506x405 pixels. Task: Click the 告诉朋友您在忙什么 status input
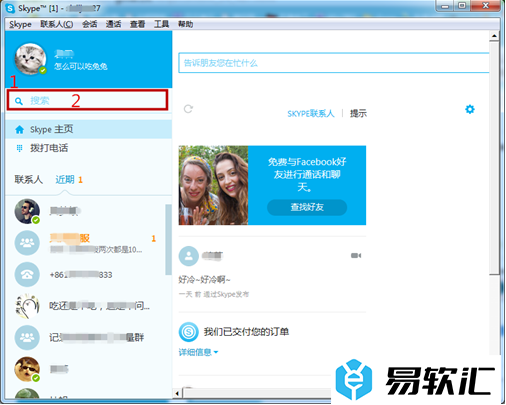(x=334, y=63)
